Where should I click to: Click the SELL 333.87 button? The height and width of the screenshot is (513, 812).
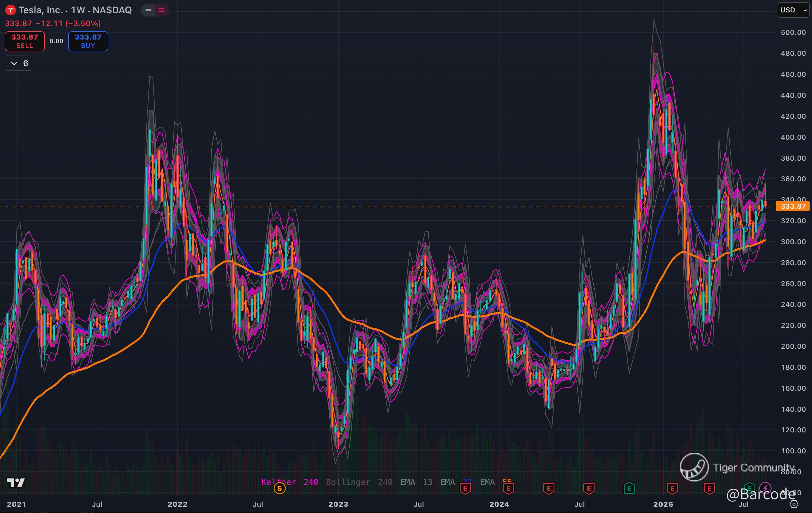24,41
